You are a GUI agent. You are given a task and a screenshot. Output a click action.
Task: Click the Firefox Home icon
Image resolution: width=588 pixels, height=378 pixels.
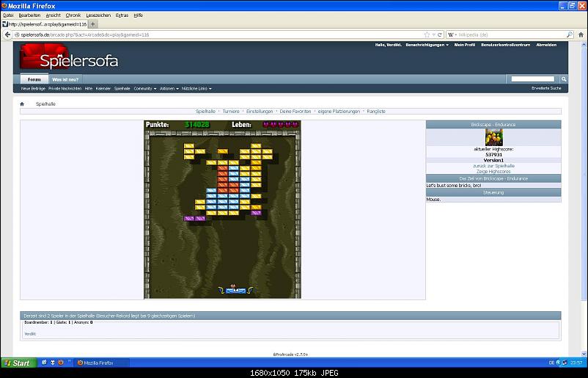[581, 34]
